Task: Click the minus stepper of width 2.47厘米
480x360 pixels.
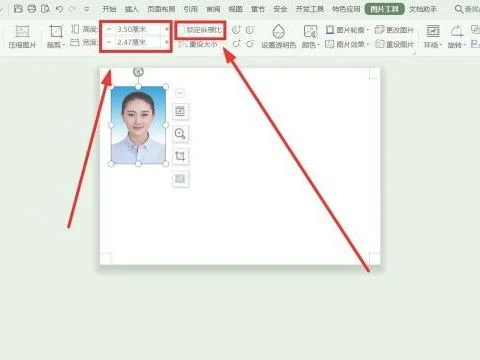Action: pos(109,42)
